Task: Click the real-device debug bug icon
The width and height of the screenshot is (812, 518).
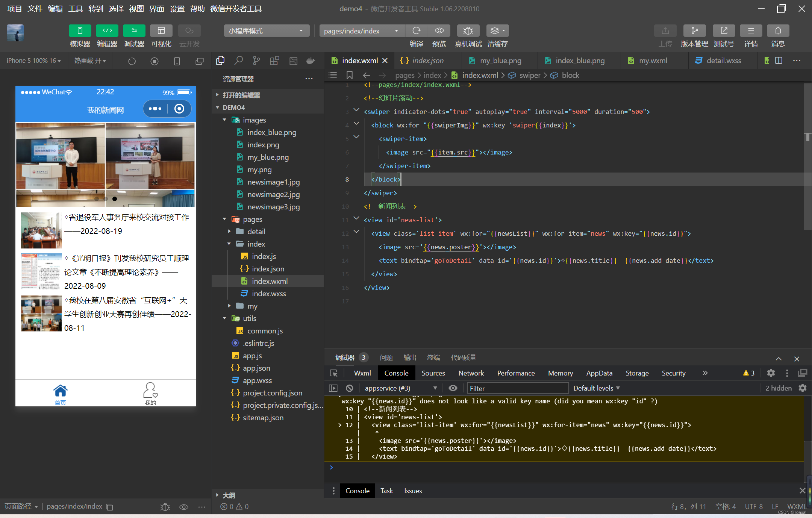Action: coord(468,31)
